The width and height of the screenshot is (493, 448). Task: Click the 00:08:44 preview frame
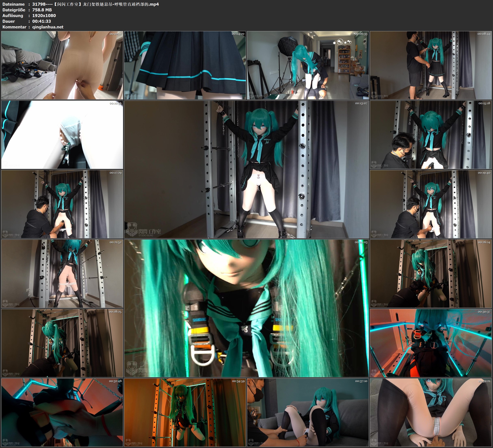(431, 65)
